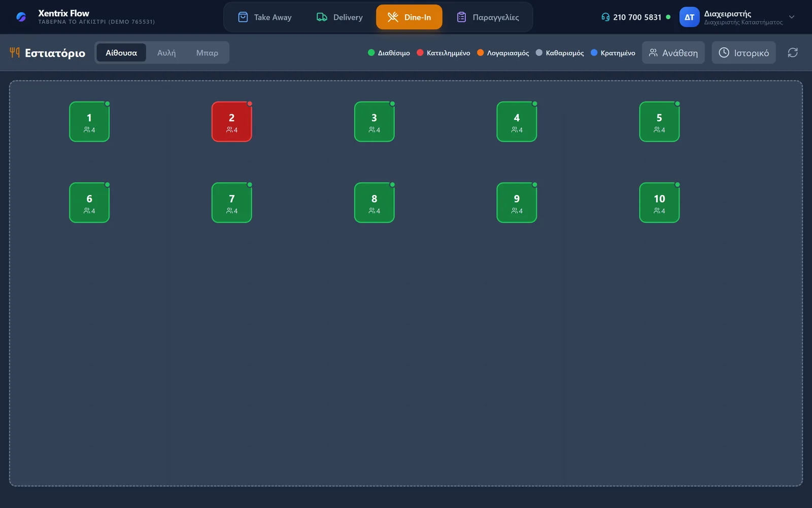Switch to the Delivery tab

point(340,17)
